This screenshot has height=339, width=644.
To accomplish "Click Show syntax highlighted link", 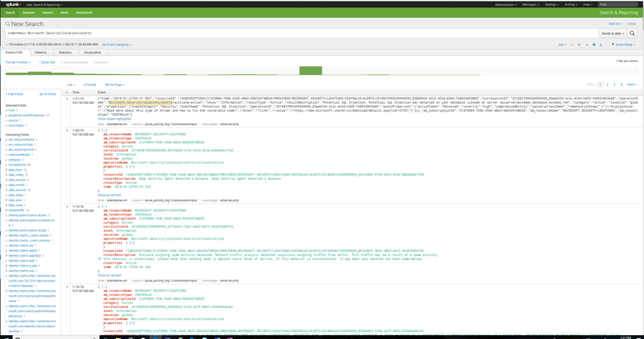I will tap(114, 119).
